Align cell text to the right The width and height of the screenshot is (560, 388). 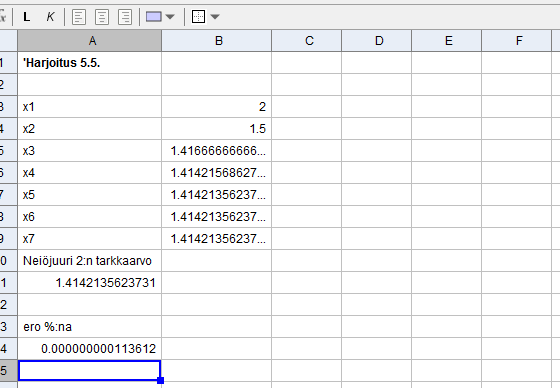pyautogui.click(x=125, y=17)
